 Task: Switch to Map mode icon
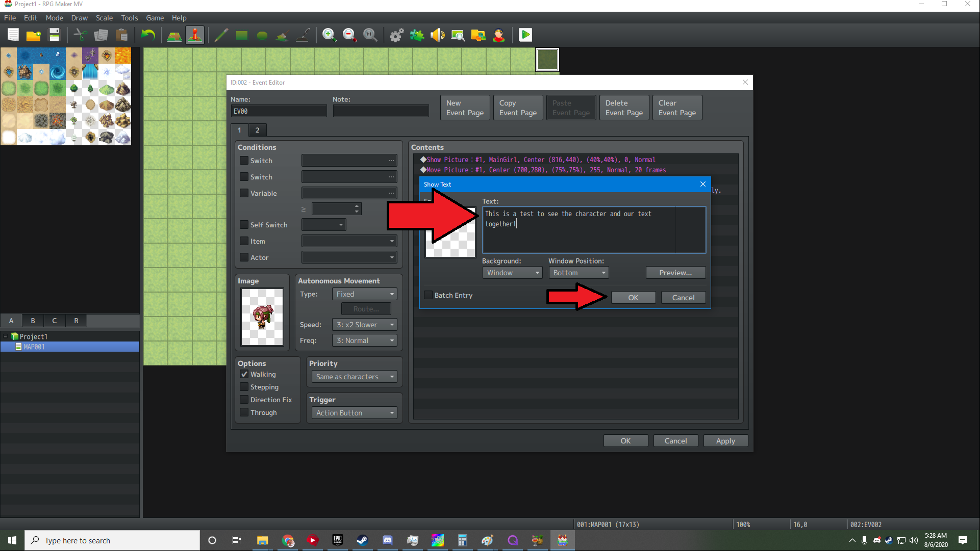coord(174,35)
